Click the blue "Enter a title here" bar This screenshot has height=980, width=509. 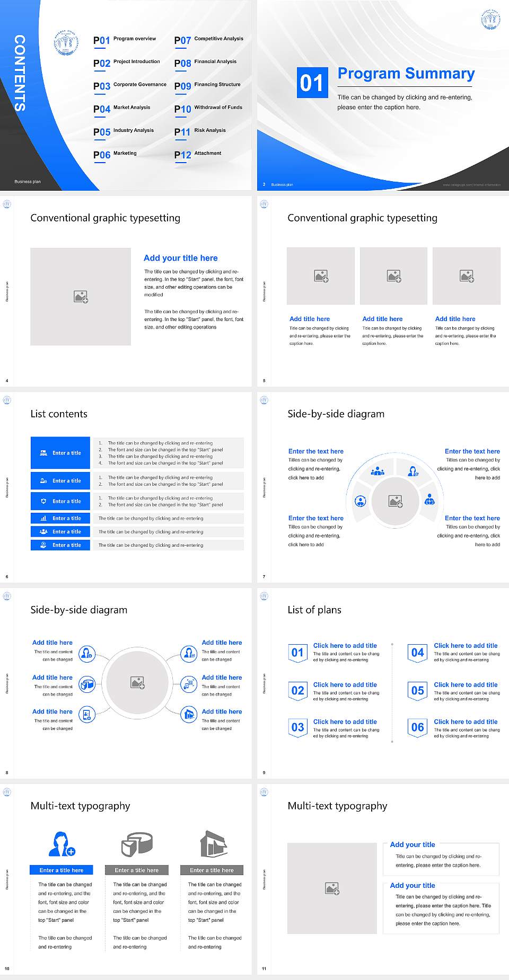pos(62,870)
